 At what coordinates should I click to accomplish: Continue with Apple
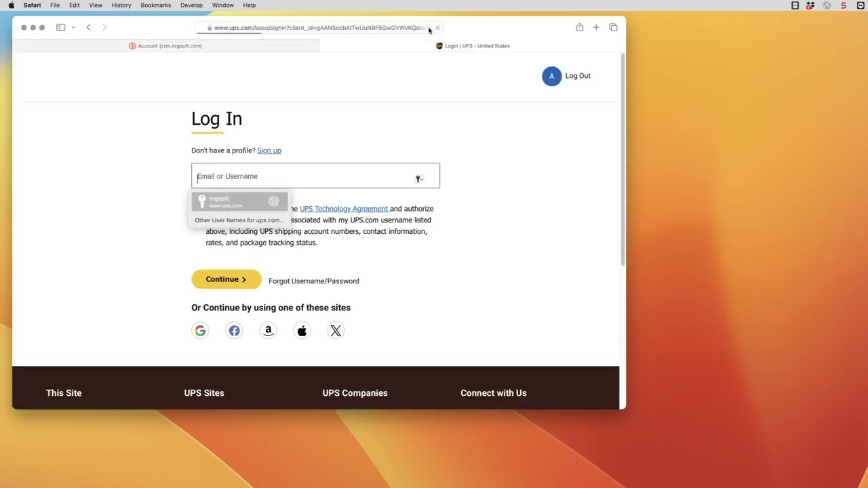(302, 331)
